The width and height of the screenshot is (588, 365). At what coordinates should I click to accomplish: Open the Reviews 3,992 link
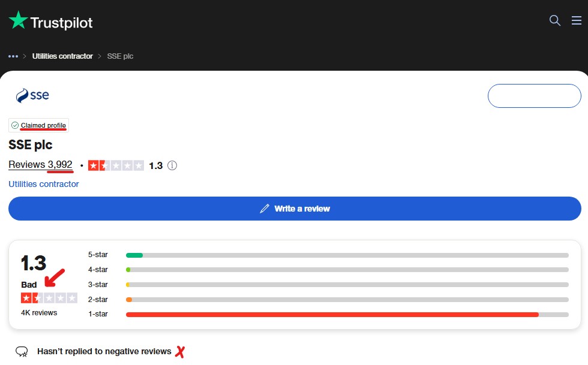[41, 164]
